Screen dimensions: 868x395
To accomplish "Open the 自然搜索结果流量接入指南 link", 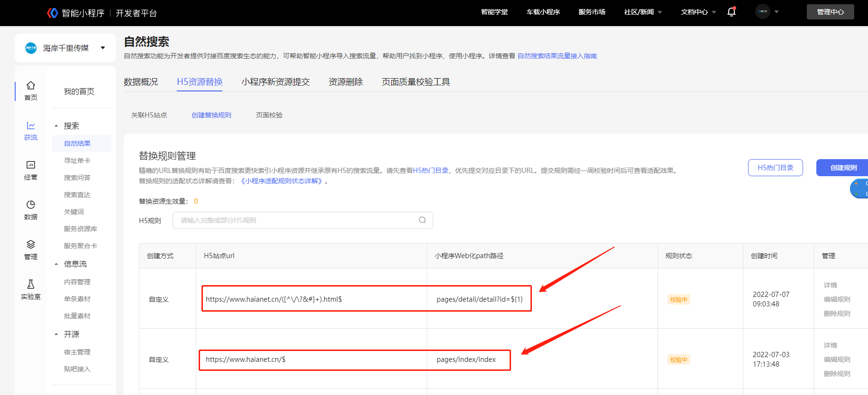I will point(557,56).
